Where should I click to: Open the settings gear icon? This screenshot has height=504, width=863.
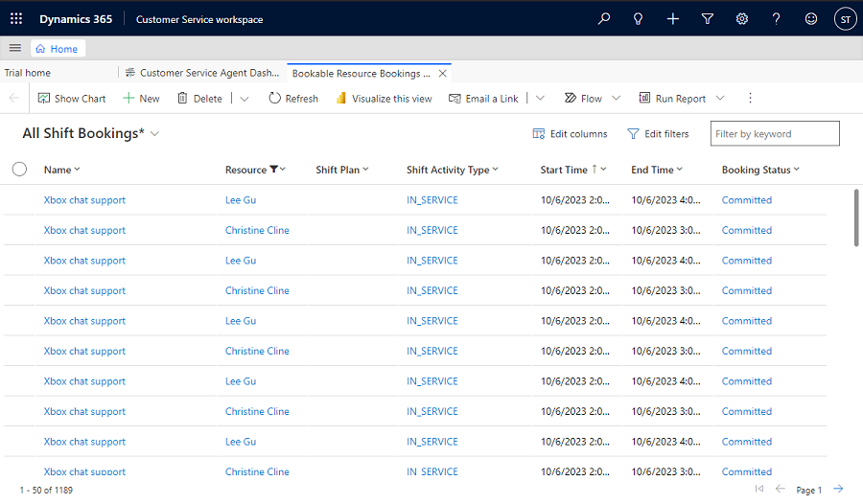pyautogui.click(x=742, y=19)
